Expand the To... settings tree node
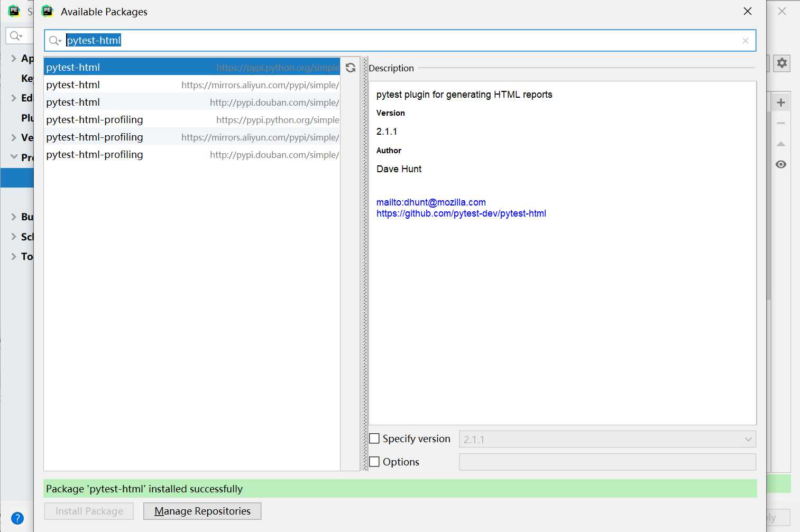Screen dimensions: 800x532 [x=14, y=256]
